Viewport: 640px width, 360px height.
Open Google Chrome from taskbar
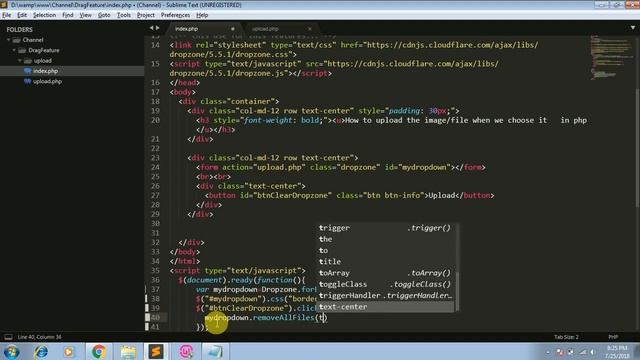coord(98,351)
